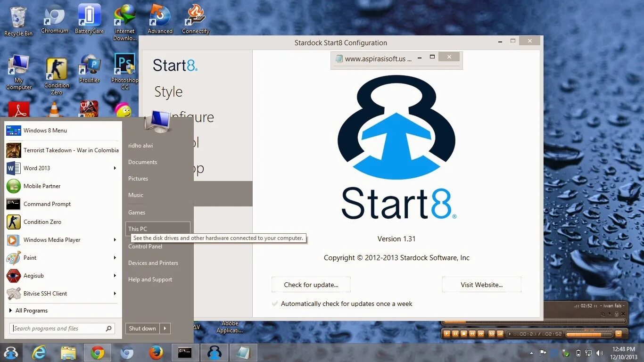Open the audio player equalizer bars button
644x362 pixels.
pyautogui.click(x=500, y=334)
